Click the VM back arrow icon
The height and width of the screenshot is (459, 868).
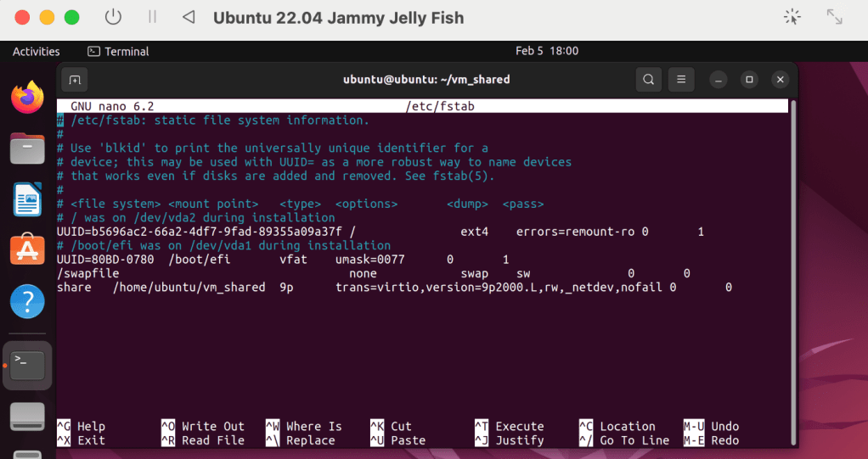pyautogui.click(x=189, y=17)
